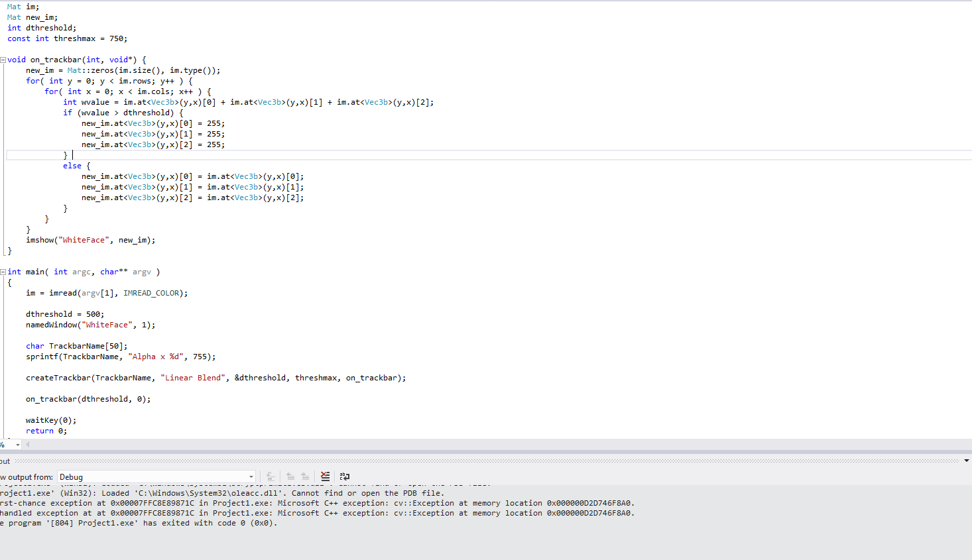Click the imshow("WhiteFace") call line
Image resolution: width=972 pixels, height=560 pixels.
[90, 239]
